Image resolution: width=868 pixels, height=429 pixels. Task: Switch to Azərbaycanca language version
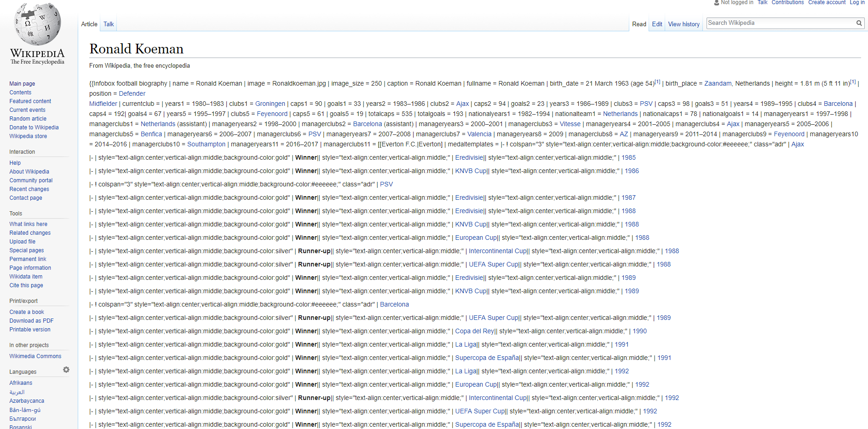click(x=27, y=401)
